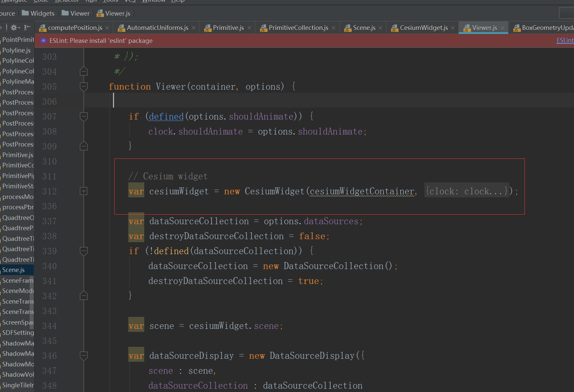
Task: Close the Viewer.js tab
Action: [x=503, y=28]
